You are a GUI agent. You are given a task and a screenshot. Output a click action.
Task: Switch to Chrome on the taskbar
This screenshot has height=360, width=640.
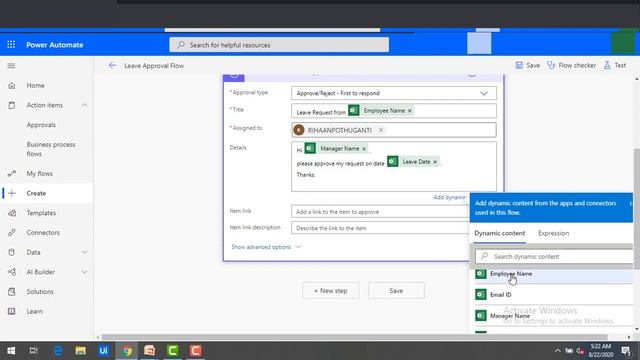coord(127,351)
